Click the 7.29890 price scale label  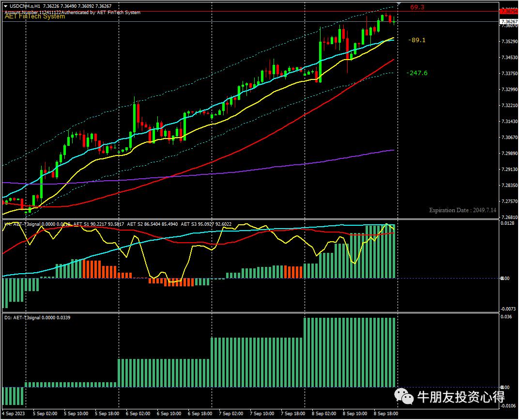pyautogui.click(x=509, y=154)
